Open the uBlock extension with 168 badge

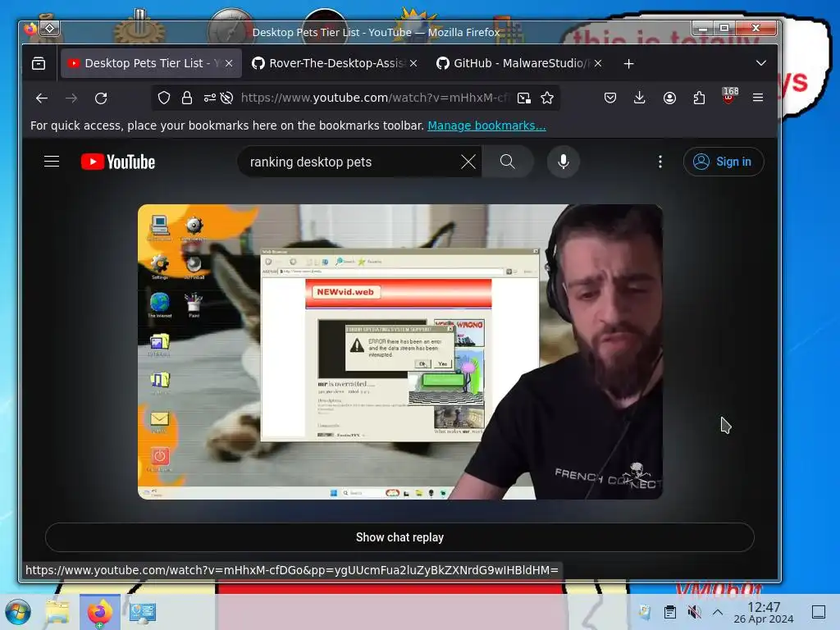729,97
